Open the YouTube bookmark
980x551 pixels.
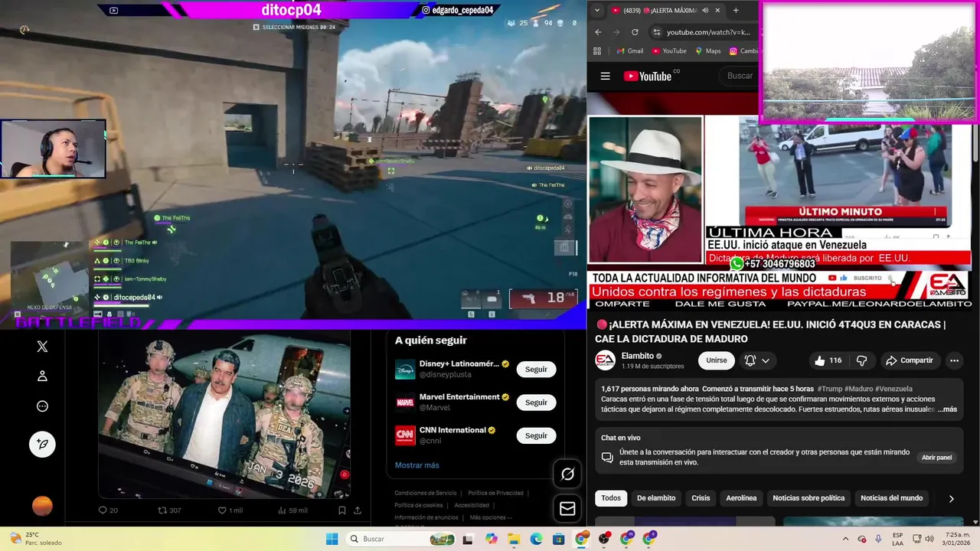(x=668, y=51)
